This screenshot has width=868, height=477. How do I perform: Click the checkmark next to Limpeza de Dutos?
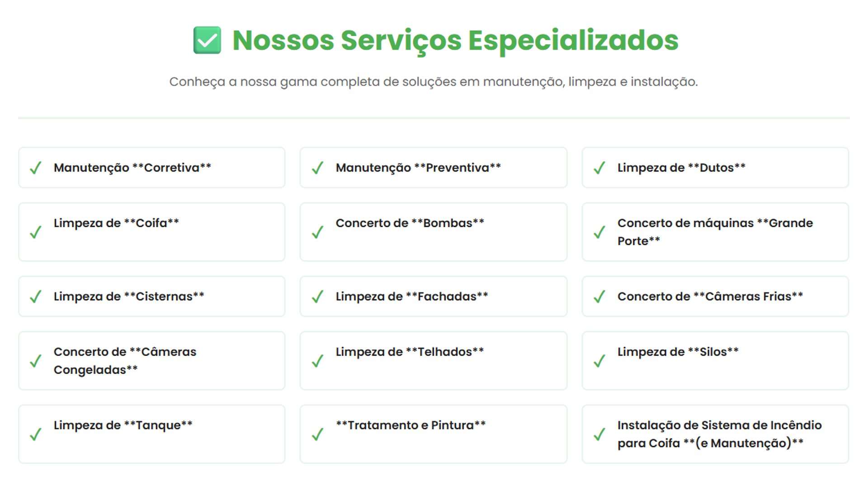pyautogui.click(x=599, y=168)
